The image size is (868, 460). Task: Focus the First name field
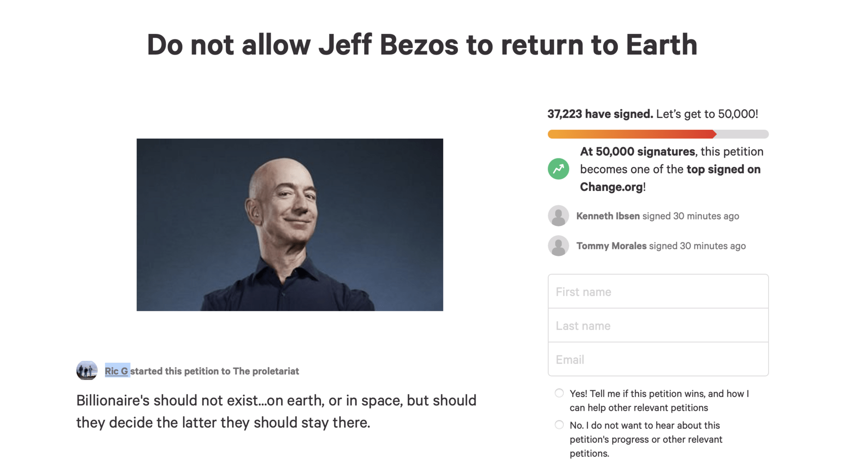(x=658, y=291)
